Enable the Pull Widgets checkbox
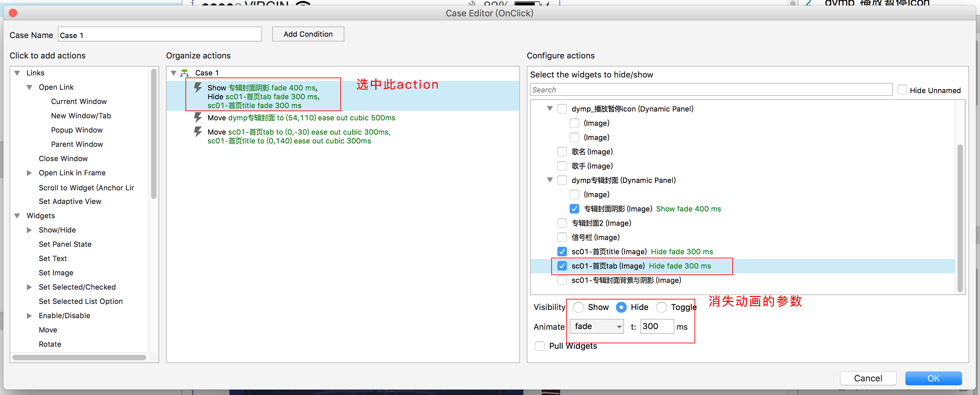 point(539,346)
